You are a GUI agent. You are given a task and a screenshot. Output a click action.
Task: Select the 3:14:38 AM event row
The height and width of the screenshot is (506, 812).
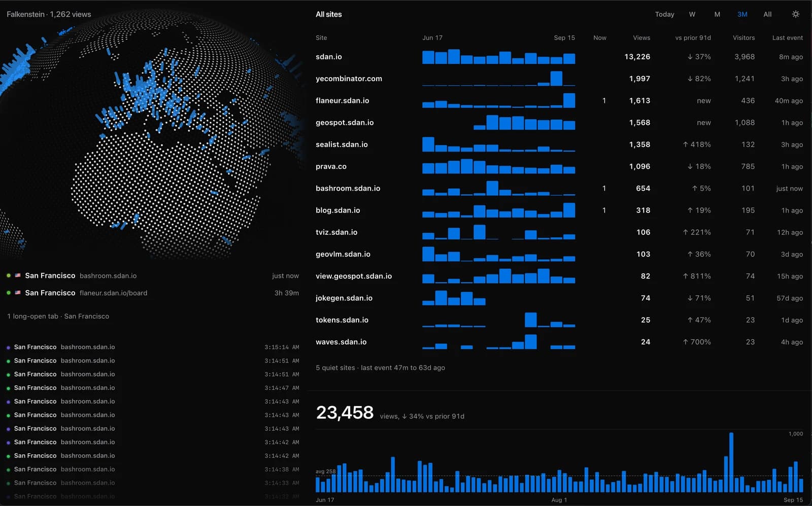(152, 469)
